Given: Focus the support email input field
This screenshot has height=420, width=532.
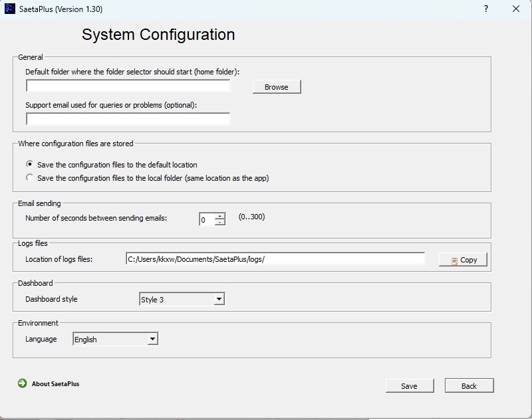Looking at the screenshot, I should pyautogui.click(x=128, y=119).
